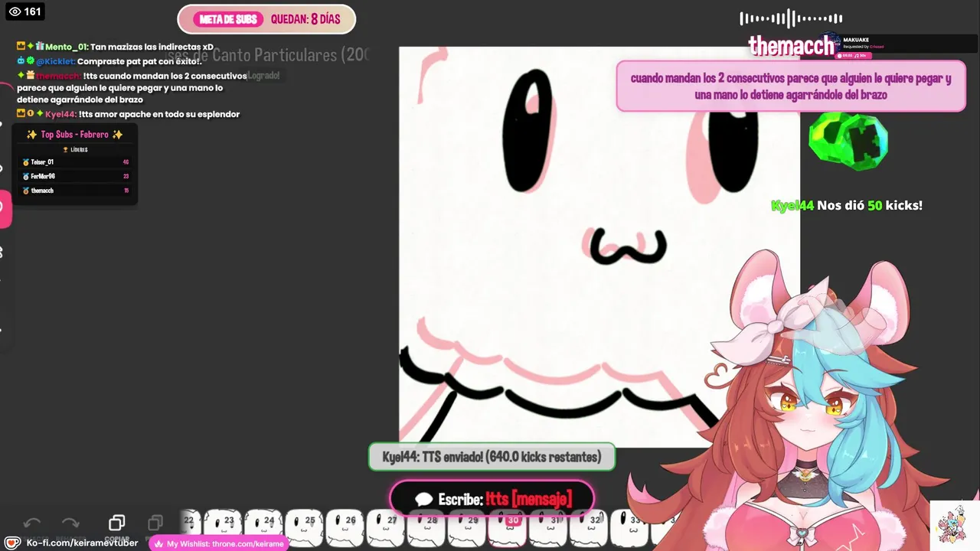This screenshot has height=551, width=980.
Task: Click the Copiar frame icon
Action: click(x=116, y=523)
